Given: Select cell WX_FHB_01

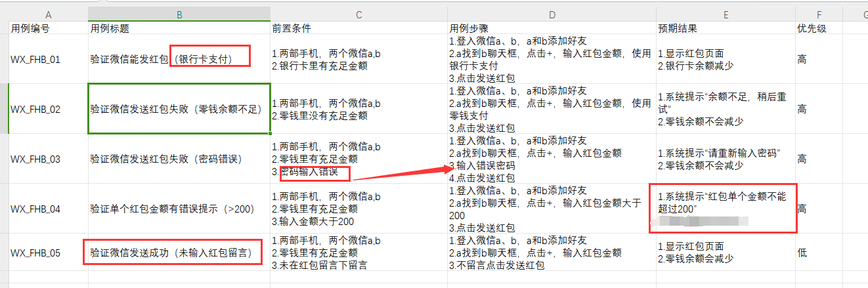Looking at the screenshot, I should [x=49, y=59].
